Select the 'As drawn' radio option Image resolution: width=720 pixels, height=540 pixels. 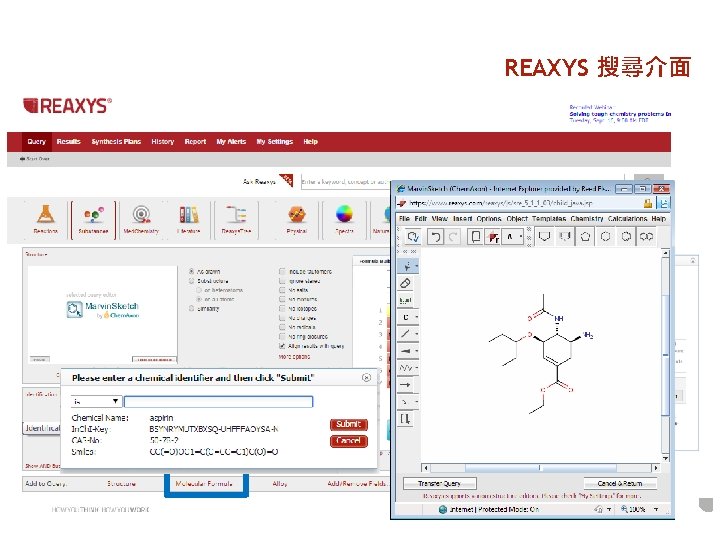191,271
